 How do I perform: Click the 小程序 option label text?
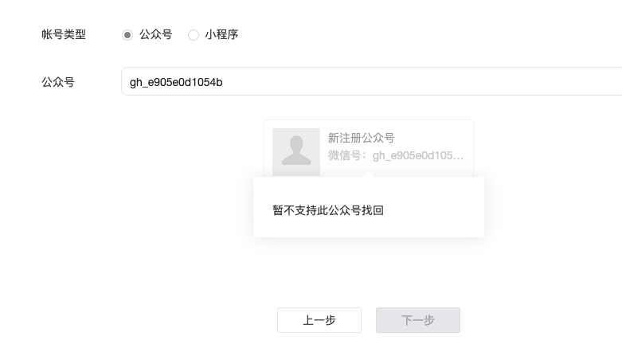point(221,34)
